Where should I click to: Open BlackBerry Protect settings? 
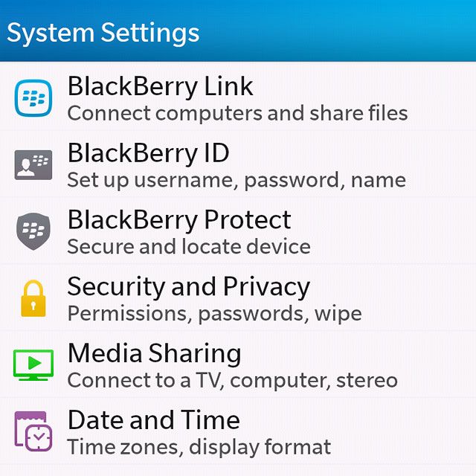tap(238, 231)
